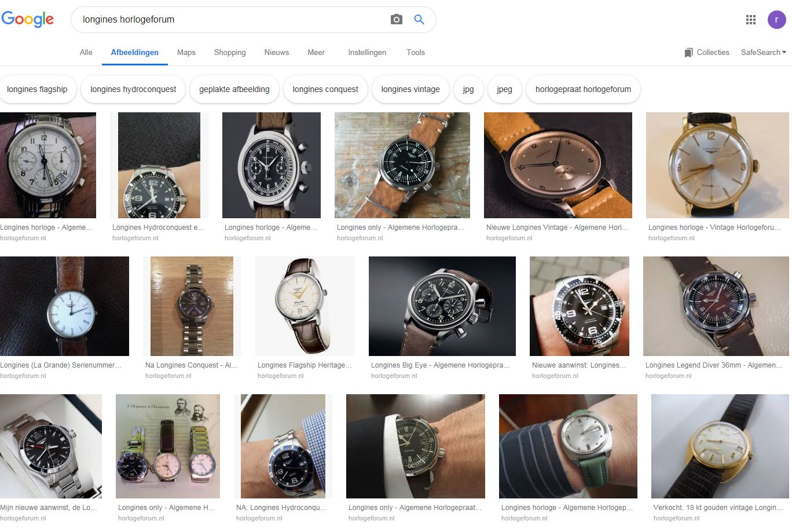Open the Longines Hydroconquest wrist photo
This screenshot has width=792, height=532.
pyautogui.click(x=159, y=165)
